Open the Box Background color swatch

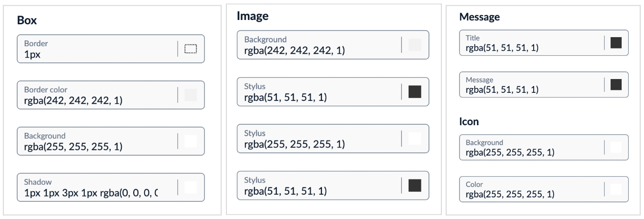(x=190, y=141)
